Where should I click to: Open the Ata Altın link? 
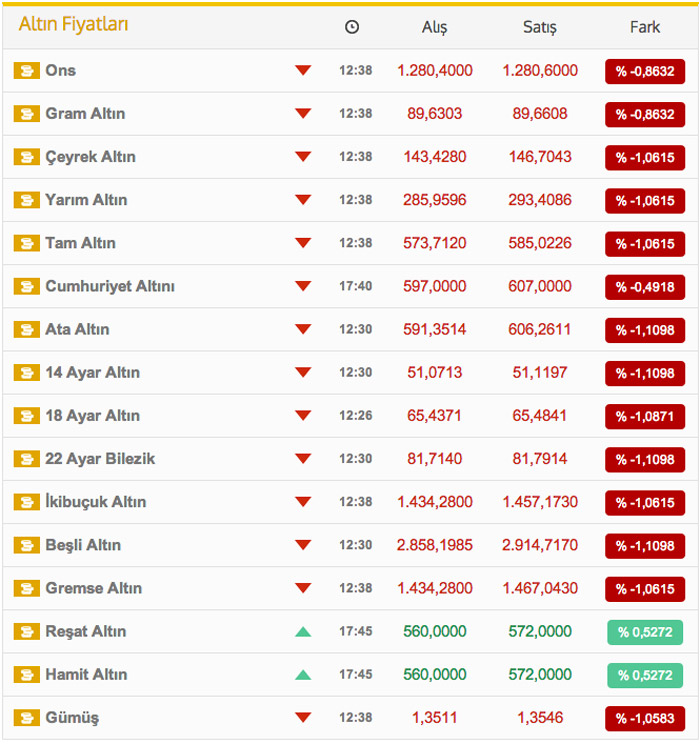pos(77,330)
